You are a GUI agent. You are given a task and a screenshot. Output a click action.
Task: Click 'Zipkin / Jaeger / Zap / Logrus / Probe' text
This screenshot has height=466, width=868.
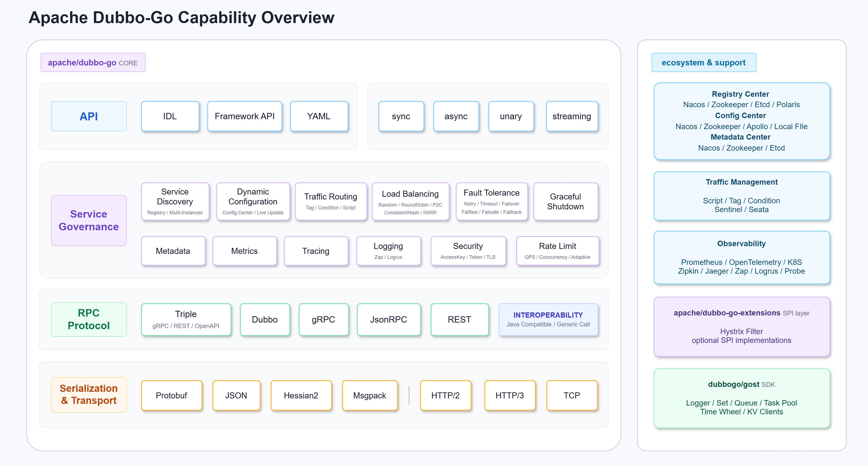(x=741, y=271)
